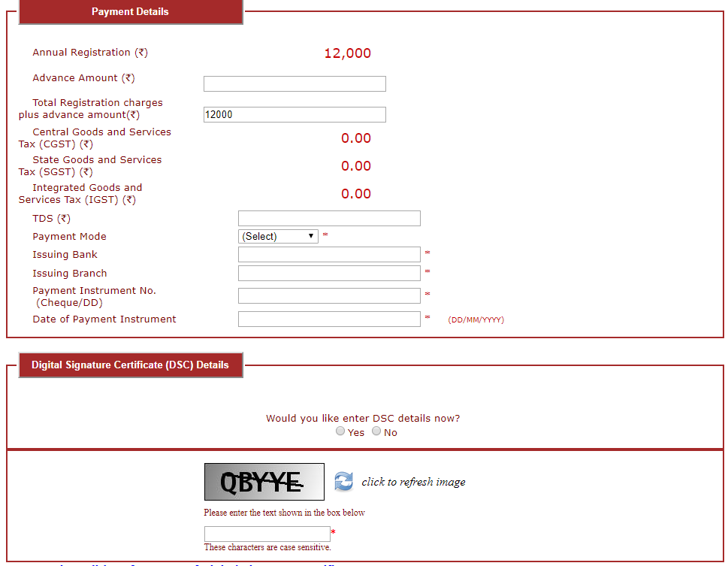728x566 pixels.
Task: Click the SGST 0.00 value
Action: tap(356, 166)
